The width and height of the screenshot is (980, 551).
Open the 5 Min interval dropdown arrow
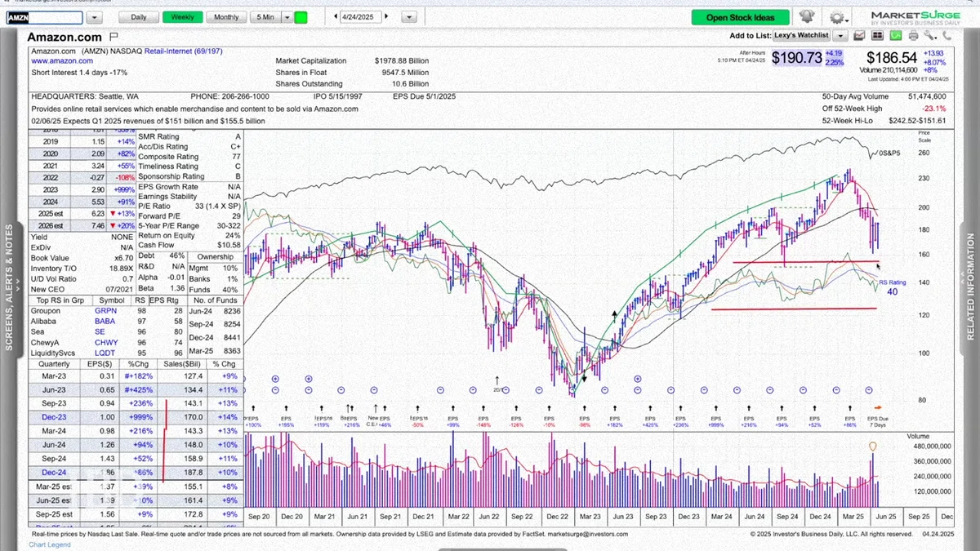pyautogui.click(x=285, y=17)
